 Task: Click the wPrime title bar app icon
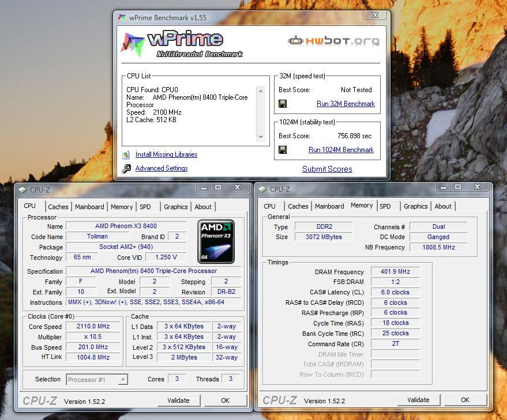click(122, 17)
